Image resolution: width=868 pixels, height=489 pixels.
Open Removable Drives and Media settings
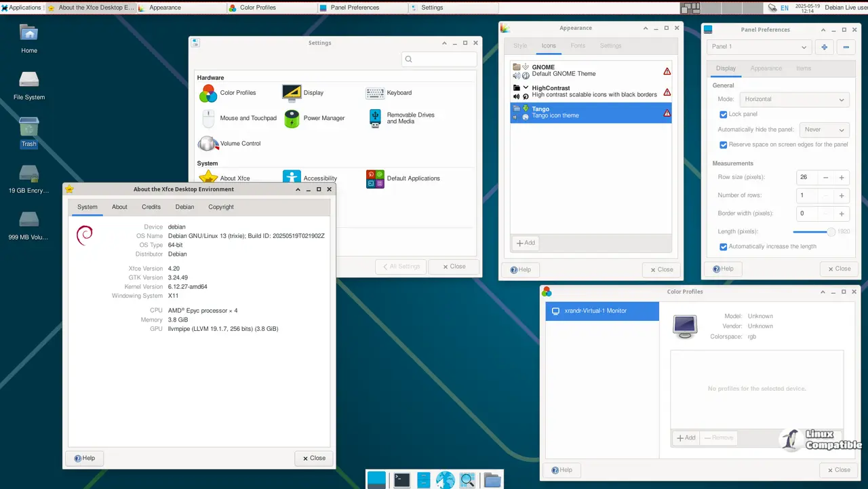[x=376, y=118]
